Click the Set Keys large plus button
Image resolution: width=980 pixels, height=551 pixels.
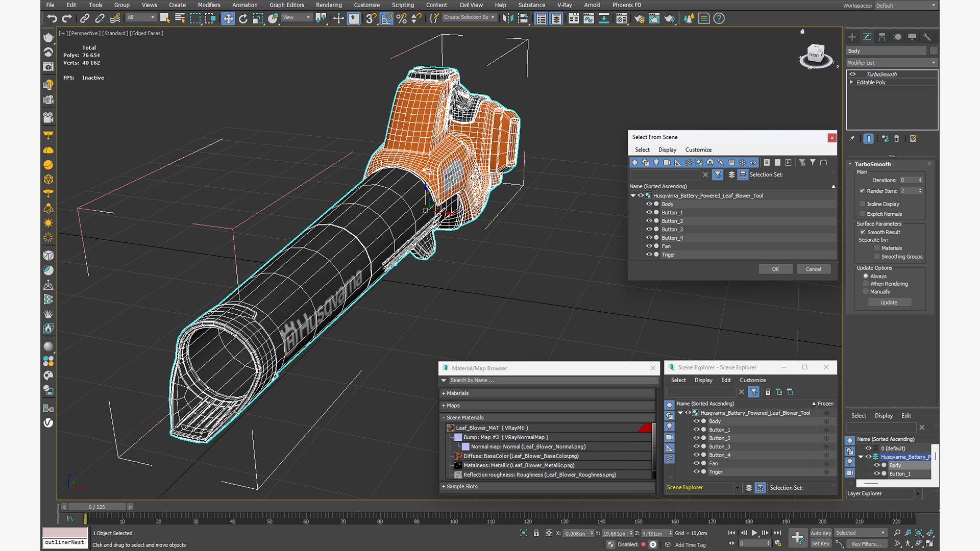797,537
